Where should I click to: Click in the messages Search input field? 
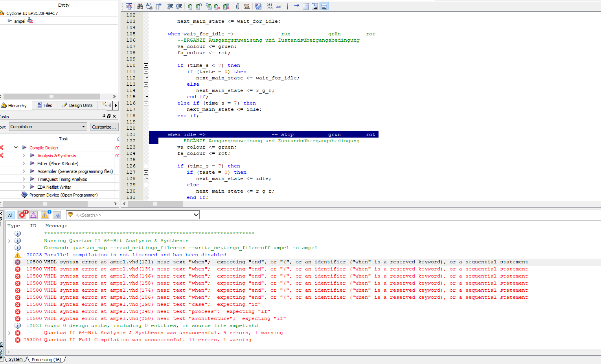coord(134,215)
